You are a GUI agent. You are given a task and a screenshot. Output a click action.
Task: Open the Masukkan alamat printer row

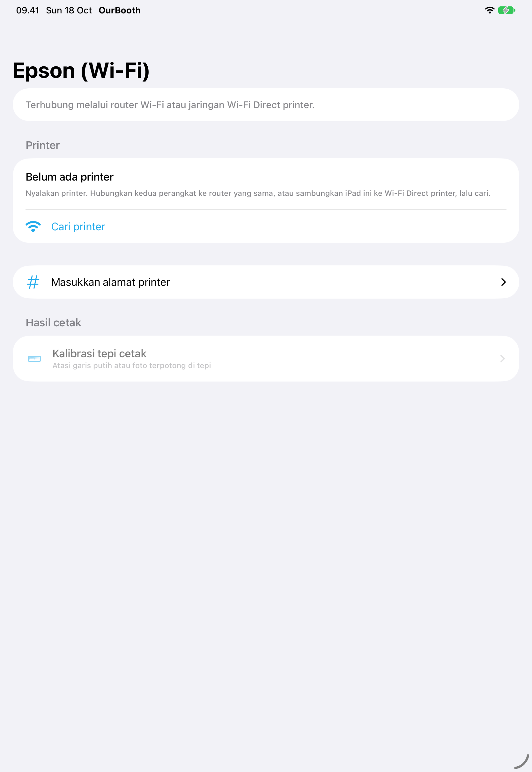click(x=266, y=282)
